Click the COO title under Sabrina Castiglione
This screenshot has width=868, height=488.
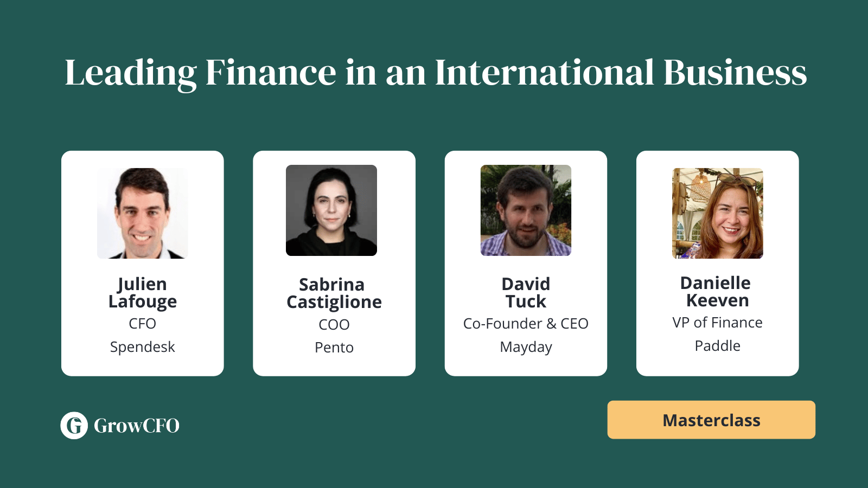pyautogui.click(x=334, y=325)
